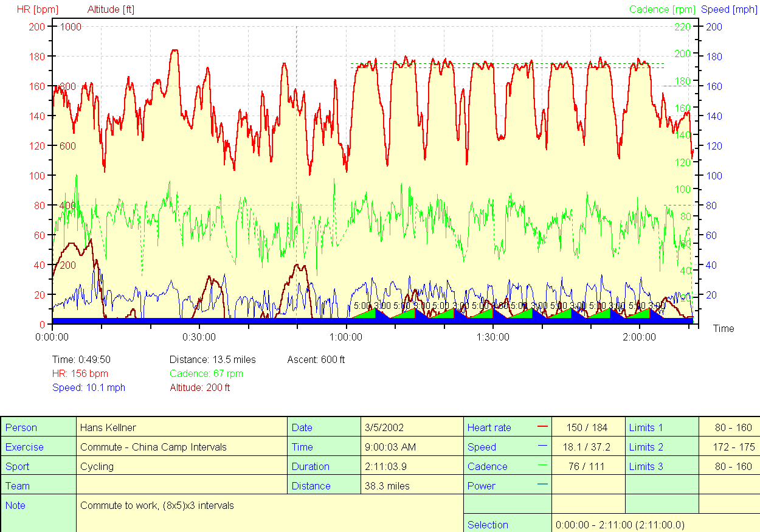Click Commute - China Camp Intervals cell

click(182, 447)
